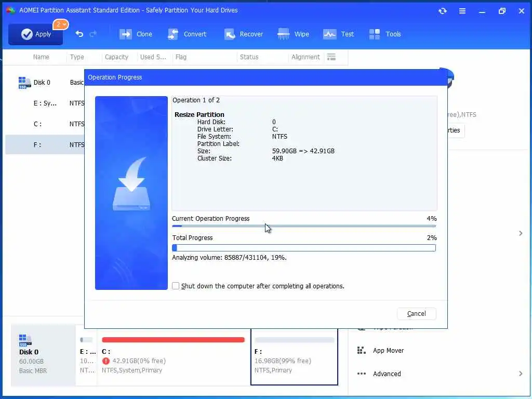Open the Tools menu

[x=385, y=34]
